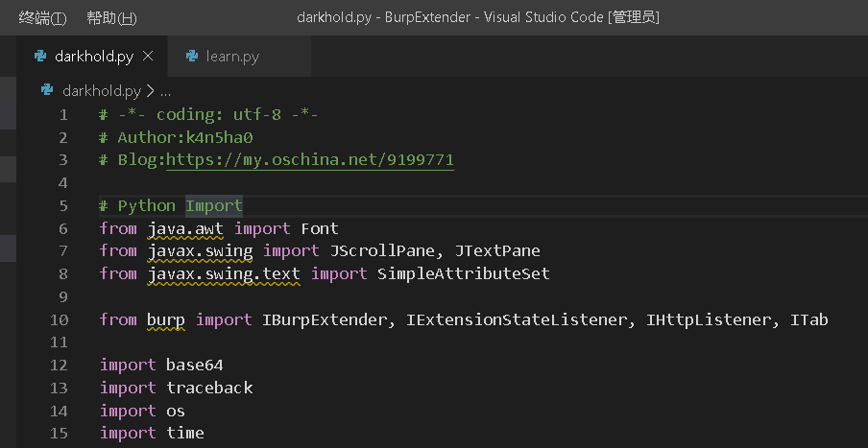Open the my.oschina.net blog link
The height and width of the screenshot is (448, 868).
pos(310,159)
